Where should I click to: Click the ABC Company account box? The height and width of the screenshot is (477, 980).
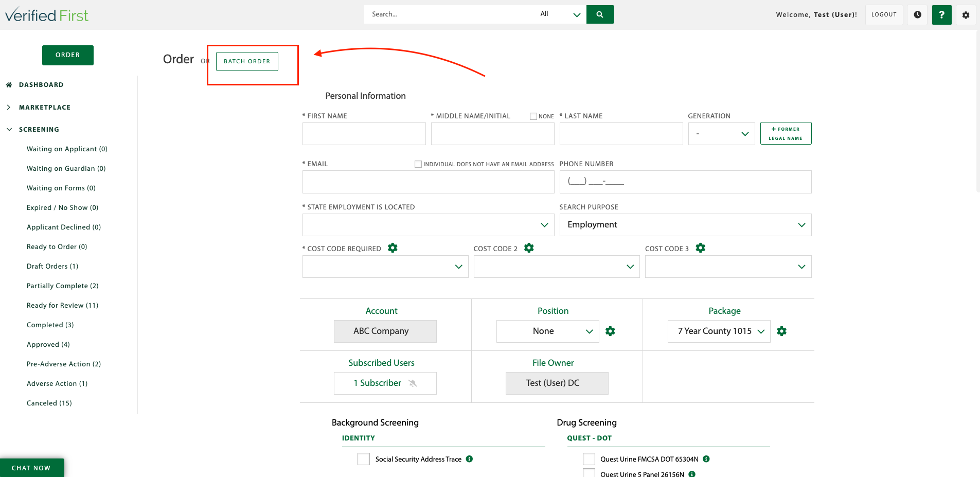[x=385, y=331]
